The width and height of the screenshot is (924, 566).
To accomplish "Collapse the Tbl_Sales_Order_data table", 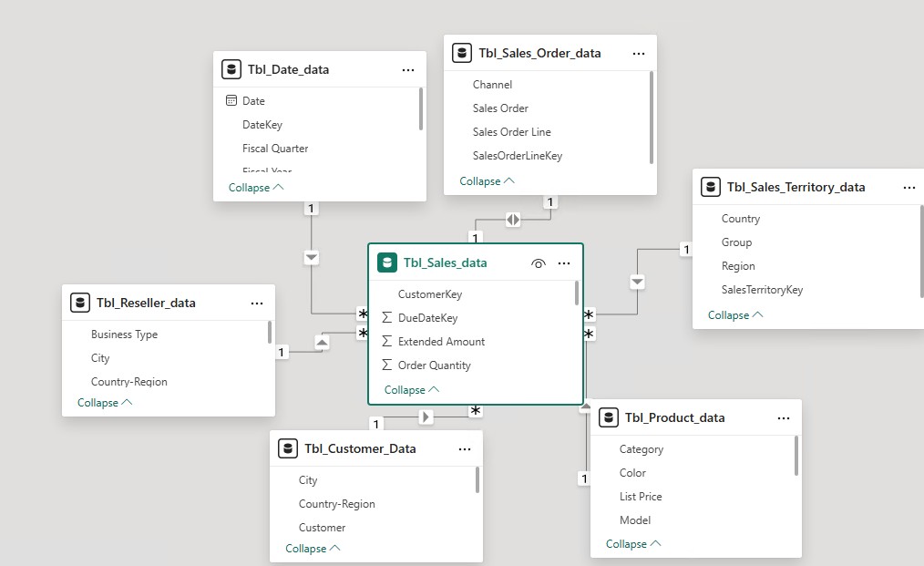I will click(x=487, y=181).
